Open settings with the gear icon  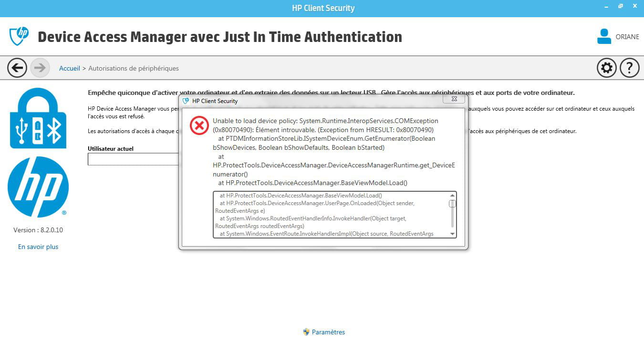tap(607, 68)
